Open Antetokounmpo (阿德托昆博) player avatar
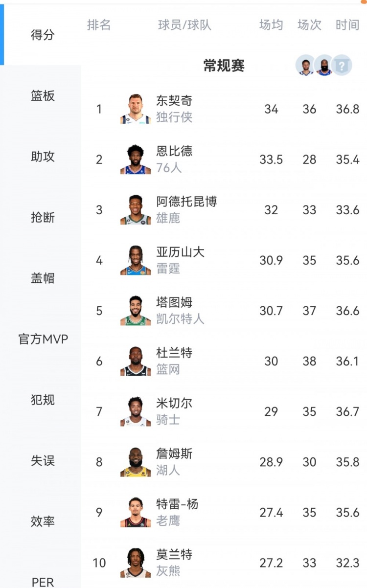The height and width of the screenshot is (588, 367). (x=136, y=210)
